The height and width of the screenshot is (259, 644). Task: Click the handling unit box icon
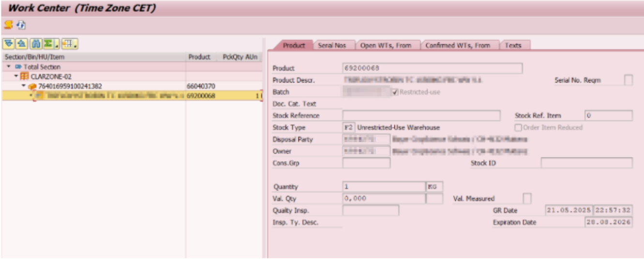pyautogui.click(x=32, y=86)
